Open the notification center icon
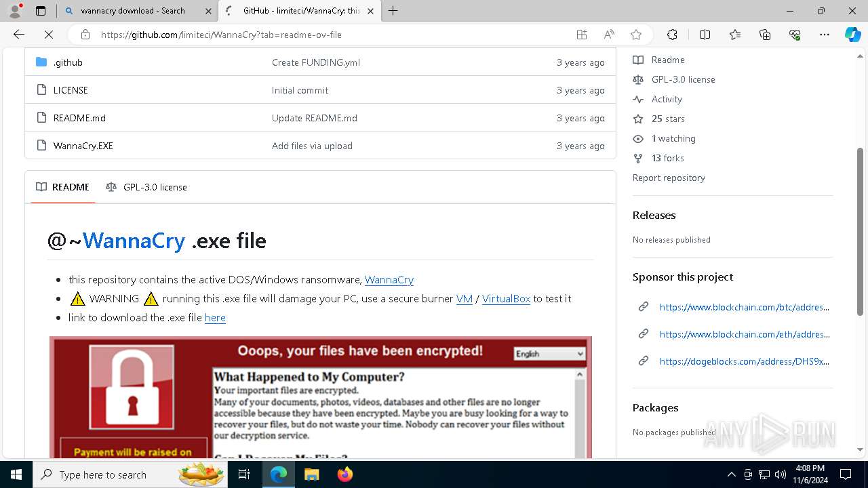The width and height of the screenshot is (868, 488). (846, 474)
